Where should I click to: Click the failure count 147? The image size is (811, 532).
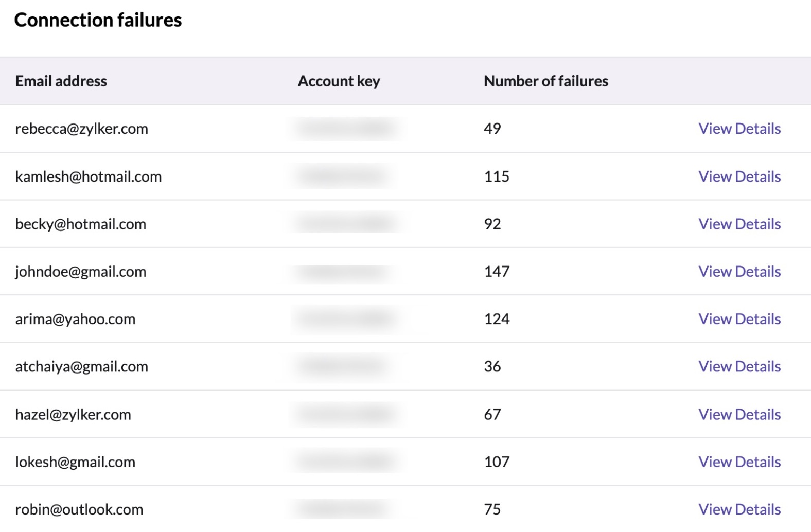(497, 271)
